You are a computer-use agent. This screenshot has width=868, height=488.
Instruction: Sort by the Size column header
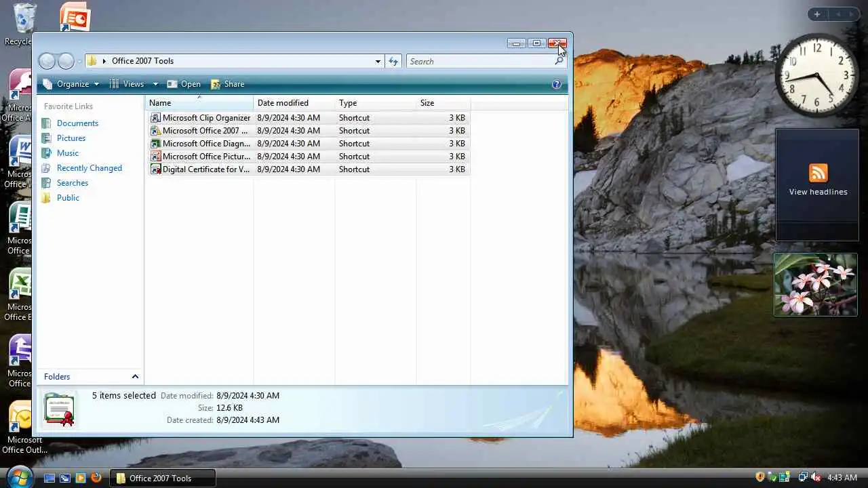443,103
